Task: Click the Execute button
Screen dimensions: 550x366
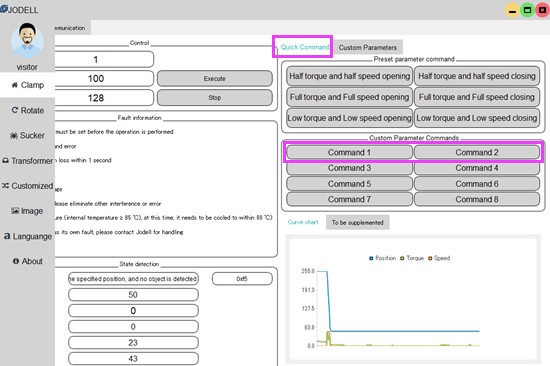Action: 215,79
